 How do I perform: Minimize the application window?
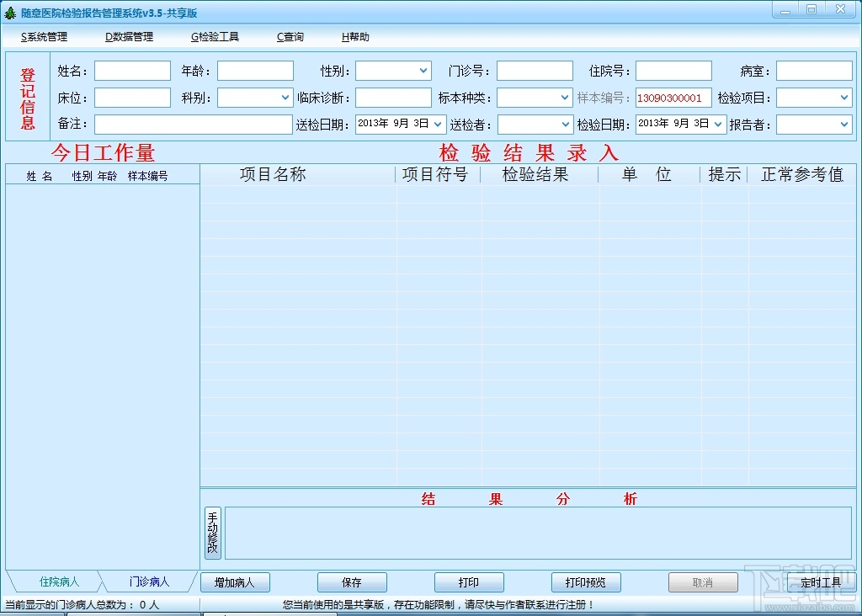[785, 10]
